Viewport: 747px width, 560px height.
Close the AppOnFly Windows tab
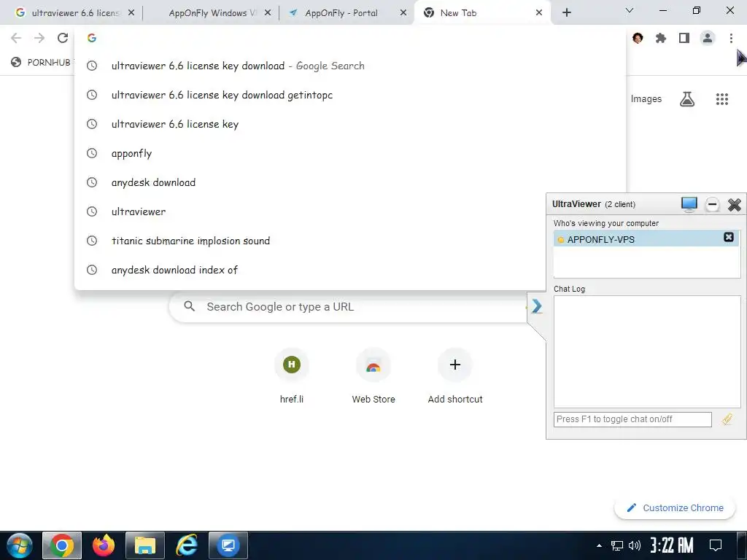[x=267, y=13]
